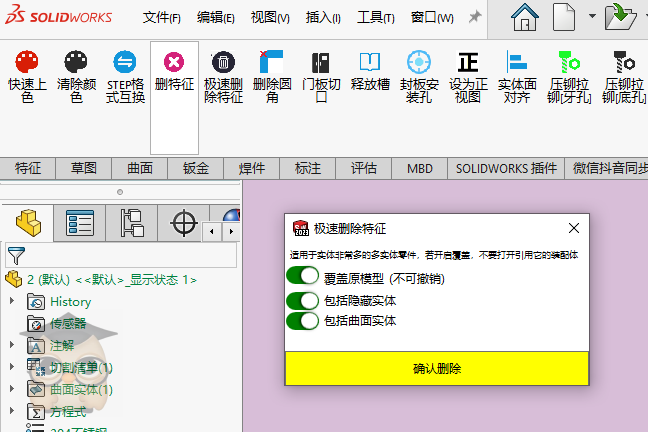Click the 设为正视图 front view icon

(468, 62)
